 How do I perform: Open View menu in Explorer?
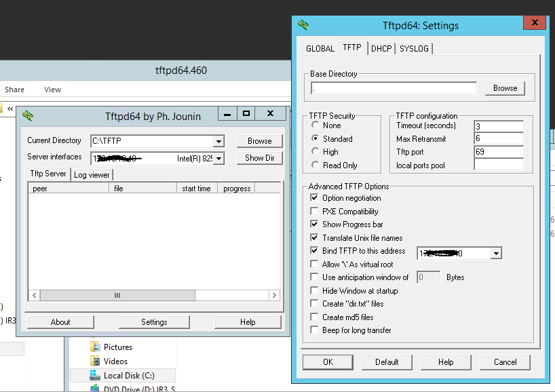[52, 90]
